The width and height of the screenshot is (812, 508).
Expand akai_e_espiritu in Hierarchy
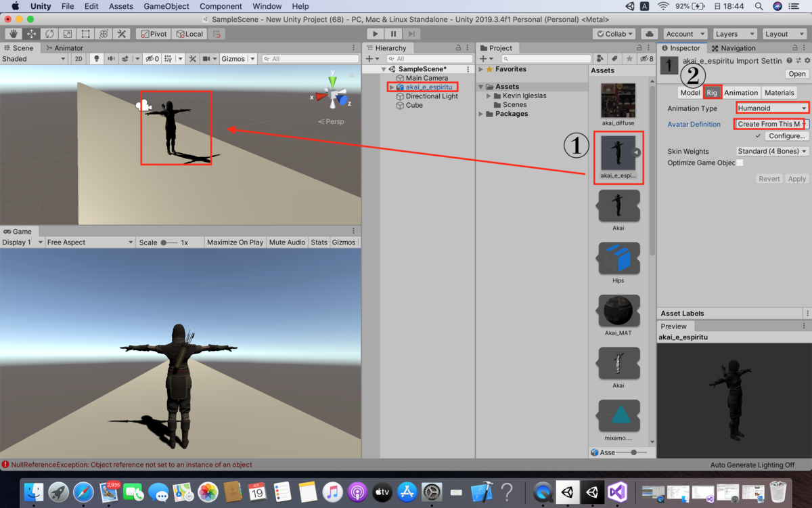point(392,87)
